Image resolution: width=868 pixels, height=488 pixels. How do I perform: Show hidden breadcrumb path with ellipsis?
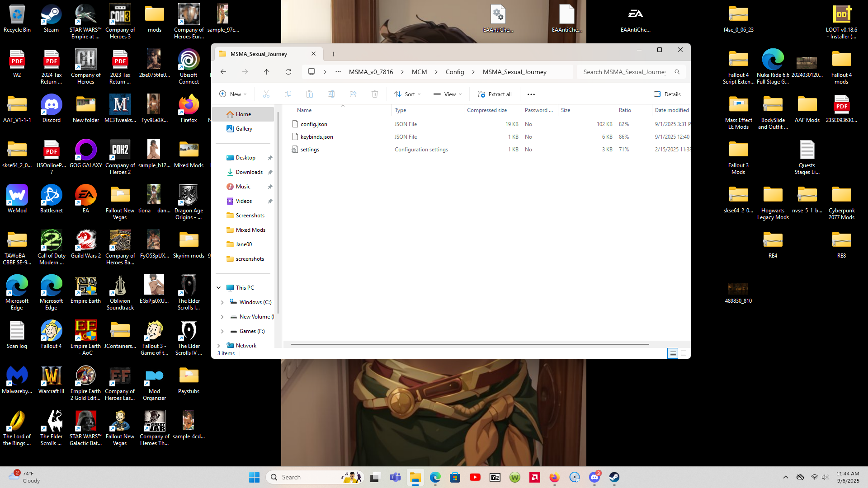[x=338, y=72]
